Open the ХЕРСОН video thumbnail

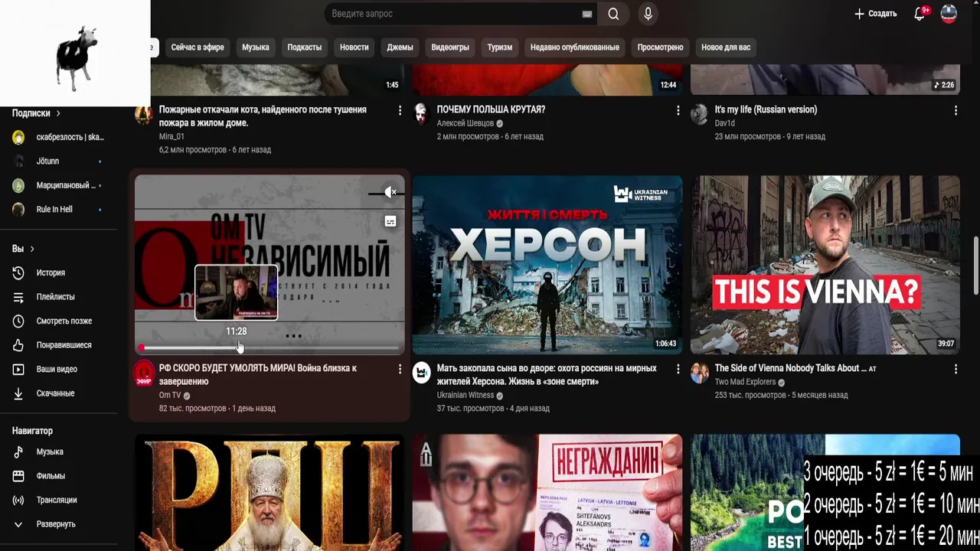(x=547, y=265)
